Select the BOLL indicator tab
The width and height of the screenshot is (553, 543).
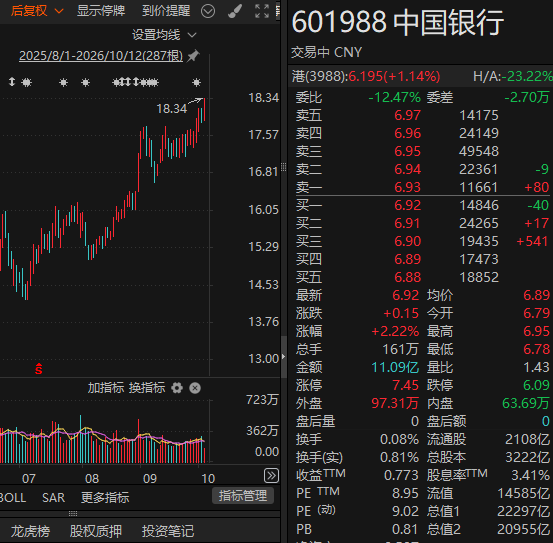pos(13,498)
